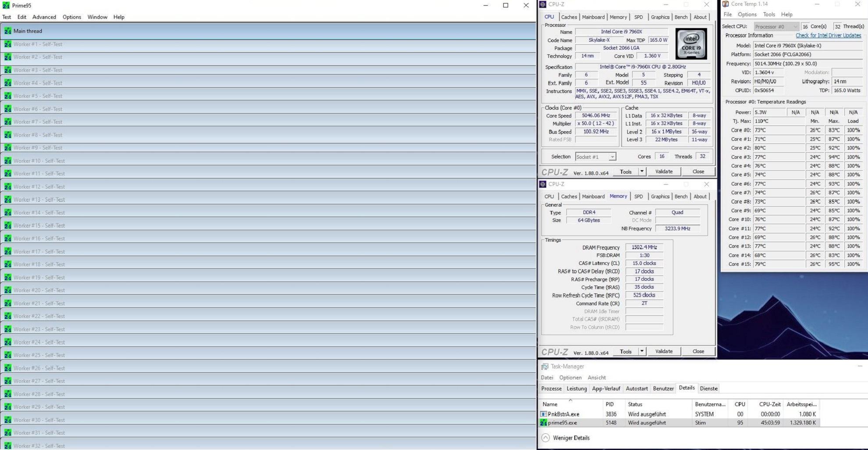Click the Prime95 icon beside Worker #1

(x=7, y=44)
